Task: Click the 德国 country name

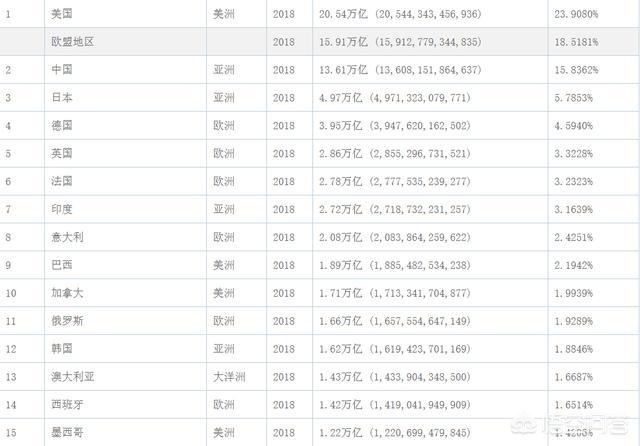Action: [x=62, y=125]
